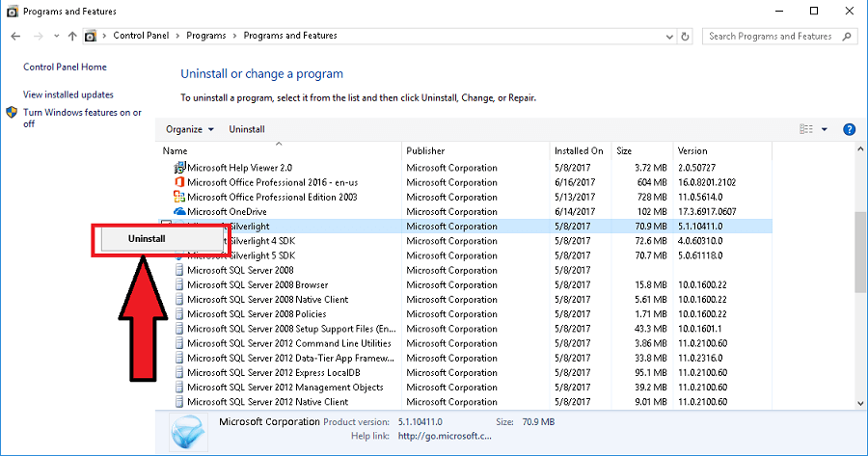This screenshot has width=868, height=456.
Task: Click the Programs and Features title bar icon
Action: [12, 11]
